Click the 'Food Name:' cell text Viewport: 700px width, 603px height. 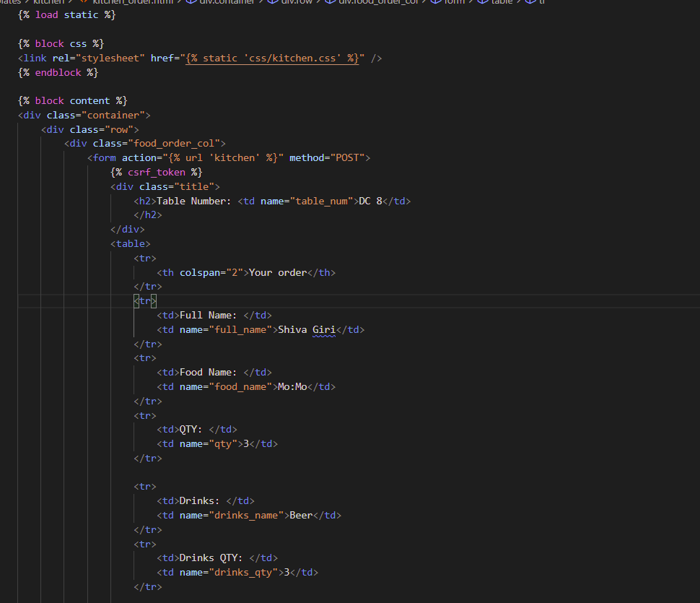coord(209,372)
